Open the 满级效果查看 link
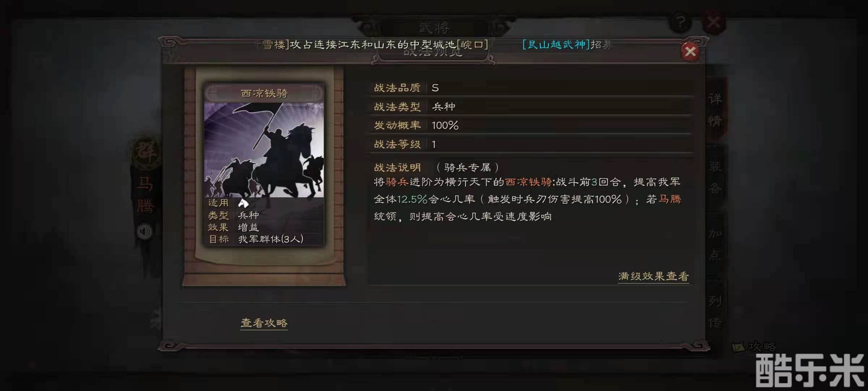The image size is (868, 391). tap(653, 277)
